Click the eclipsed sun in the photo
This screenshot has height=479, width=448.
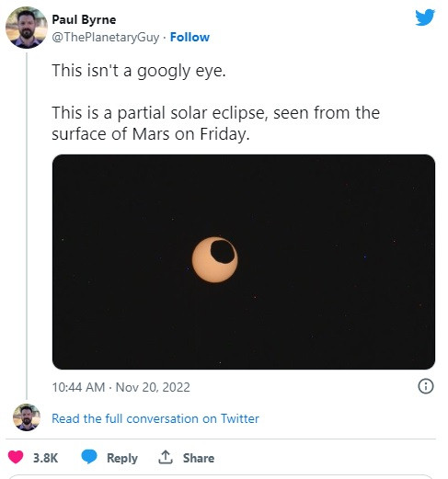(x=214, y=259)
